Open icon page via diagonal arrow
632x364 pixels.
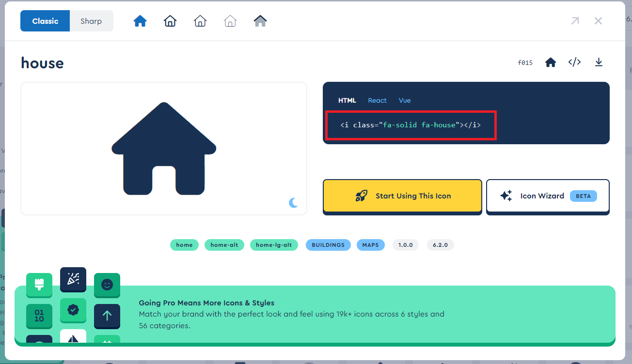pyautogui.click(x=575, y=21)
